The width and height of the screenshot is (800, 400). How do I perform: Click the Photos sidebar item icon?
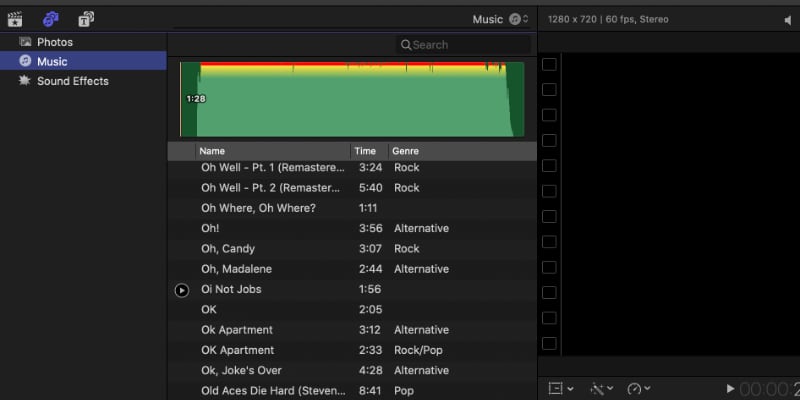click(24, 42)
